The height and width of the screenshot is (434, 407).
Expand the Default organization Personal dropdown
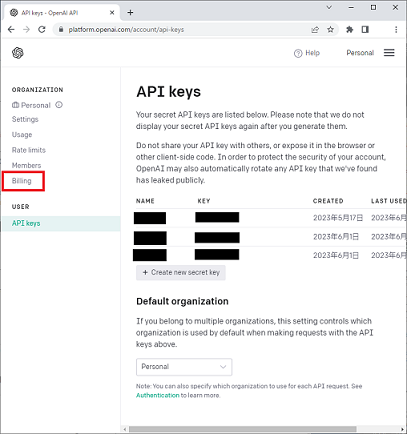pos(184,367)
